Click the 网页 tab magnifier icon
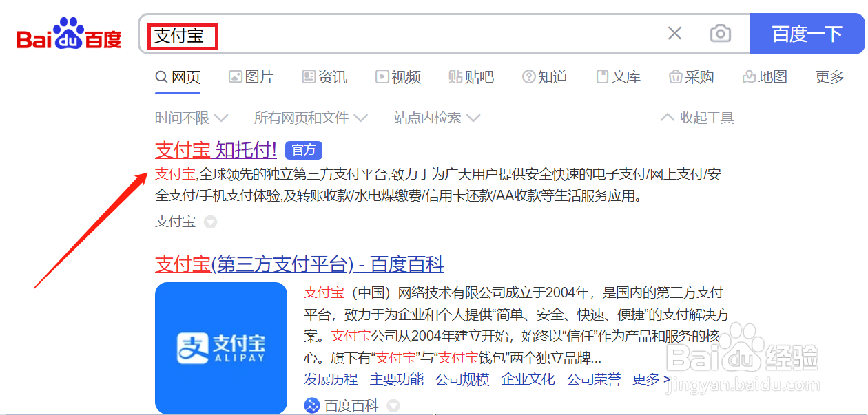 pos(161,76)
